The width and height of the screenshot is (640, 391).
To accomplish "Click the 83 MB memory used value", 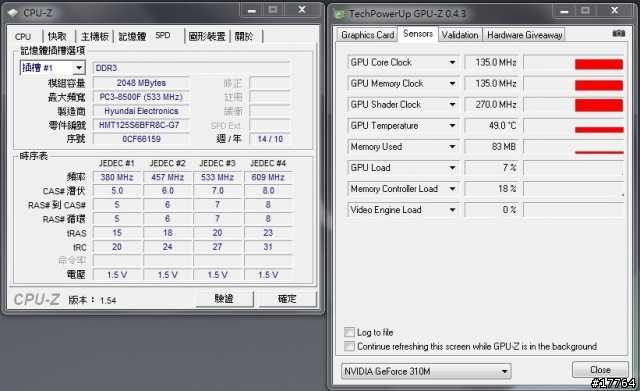I will click(491, 147).
